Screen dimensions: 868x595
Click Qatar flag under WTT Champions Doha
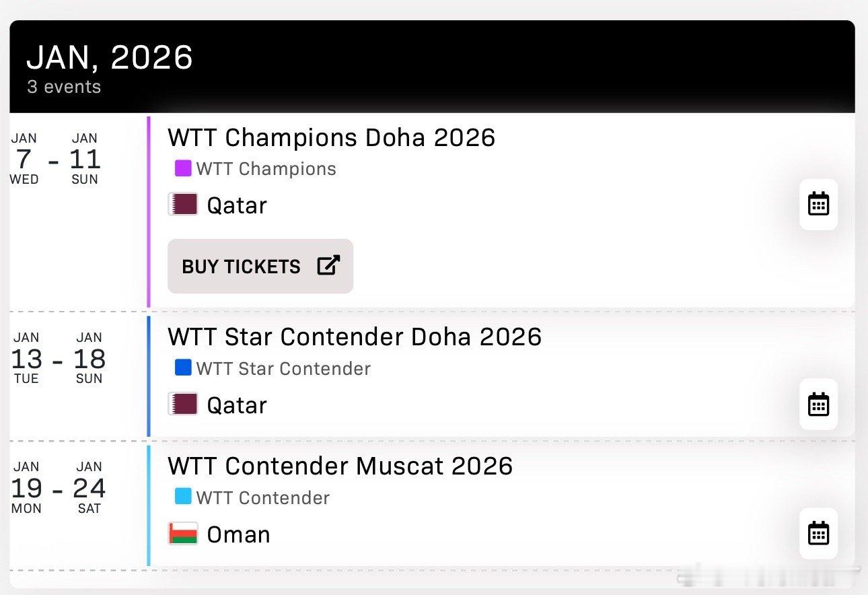click(x=183, y=204)
